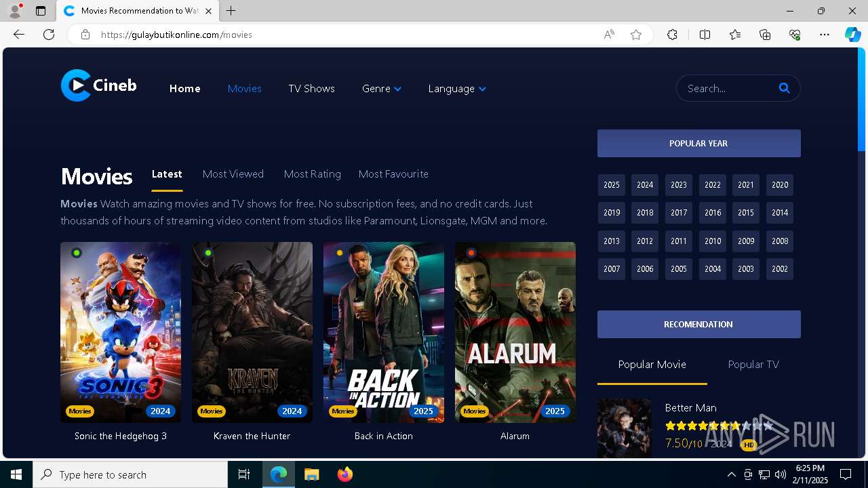Switch to Most Rating tab
This screenshot has width=868, height=488.
point(312,174)
